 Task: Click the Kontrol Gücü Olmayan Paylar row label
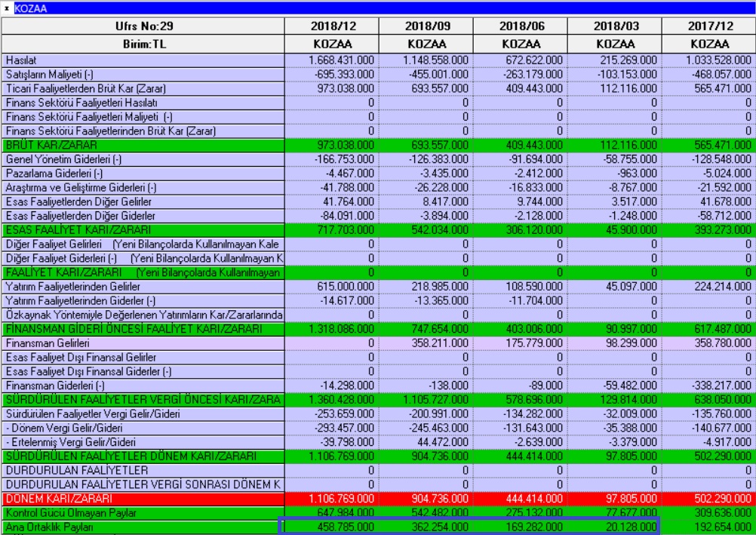tap(143, 513)
